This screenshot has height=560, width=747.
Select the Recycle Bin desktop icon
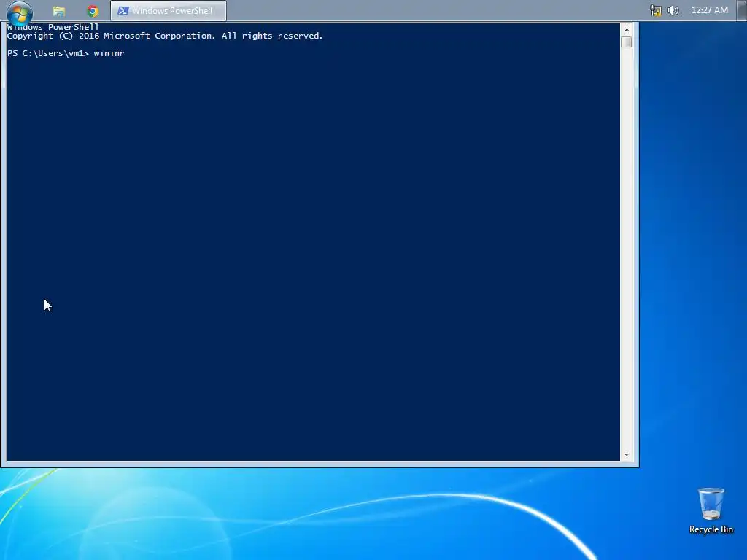tap(711, 510)
